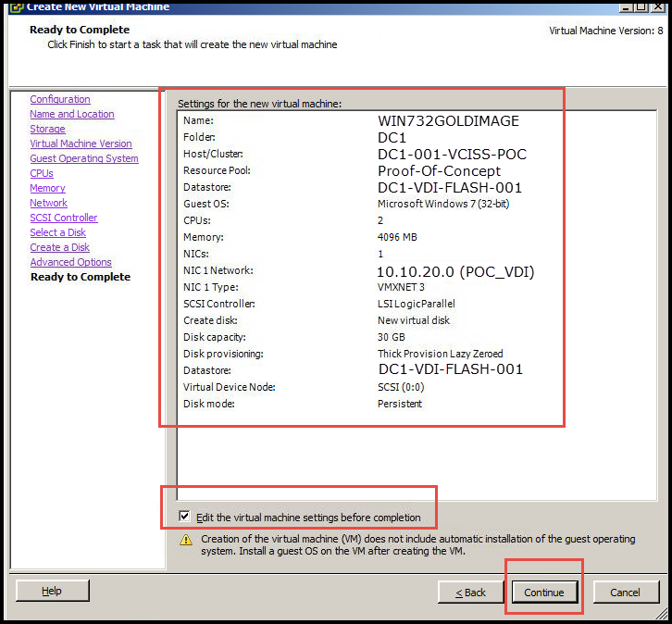
Task: Go to the CPUs step
Action: pos(42,173)
